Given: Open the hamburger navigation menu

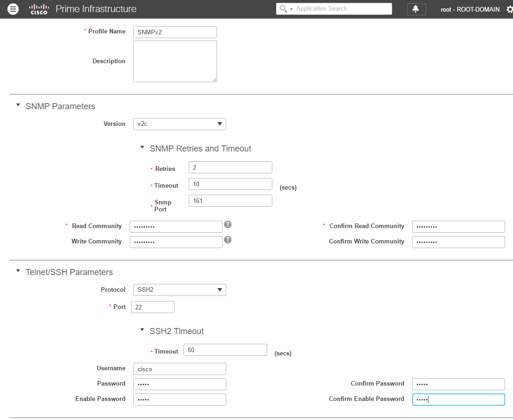Looking at the screenshot, I should pyautogui.click(x=13, y=9).
